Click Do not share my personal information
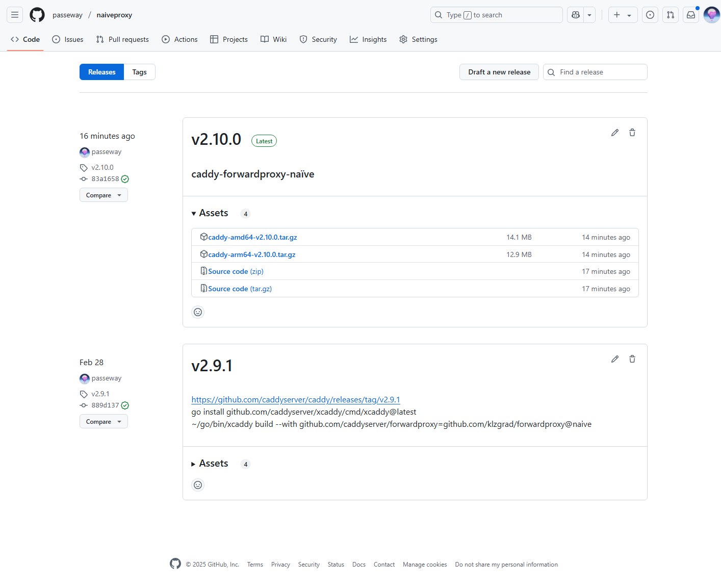 (506, 565)
